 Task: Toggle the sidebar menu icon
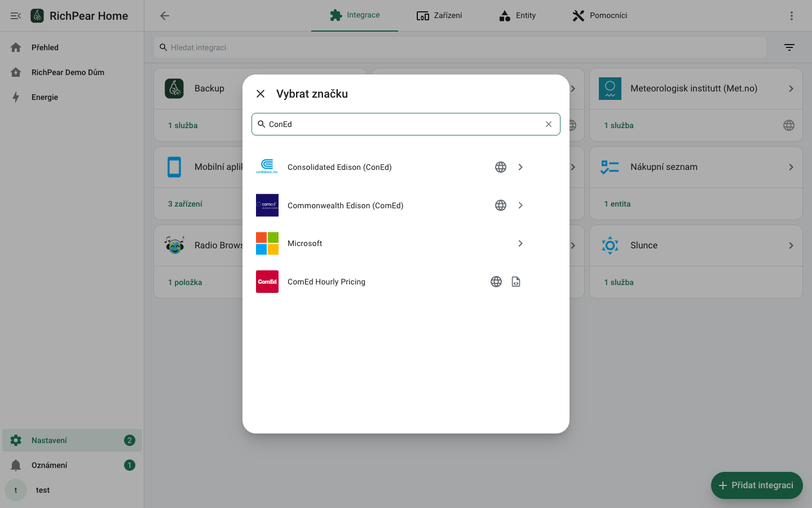16,16
